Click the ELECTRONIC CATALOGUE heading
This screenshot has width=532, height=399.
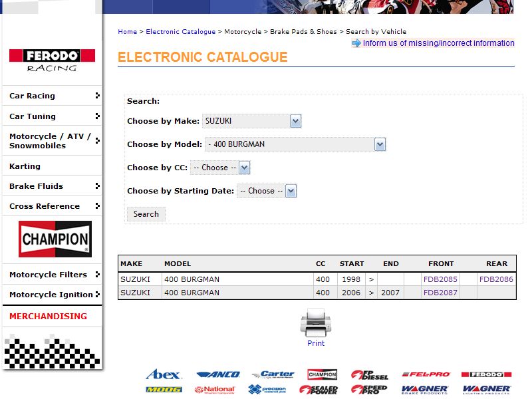tap(203, 57)
